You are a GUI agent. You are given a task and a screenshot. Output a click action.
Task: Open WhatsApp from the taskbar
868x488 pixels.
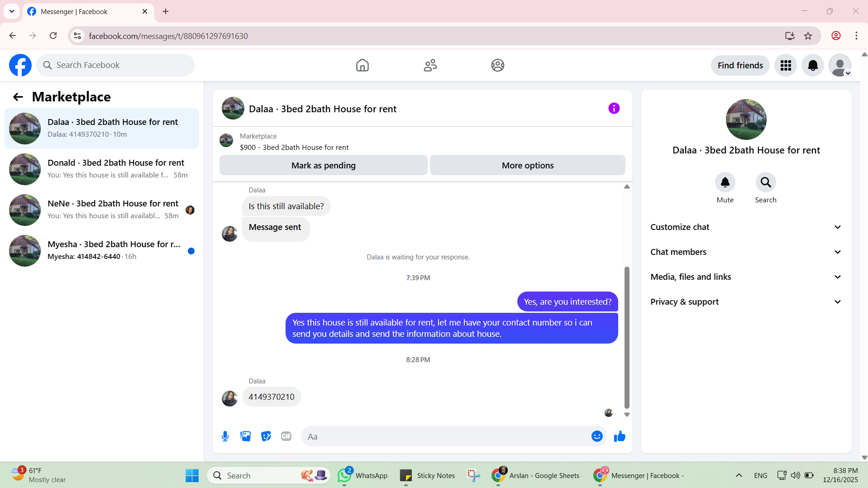click(362, 475)
